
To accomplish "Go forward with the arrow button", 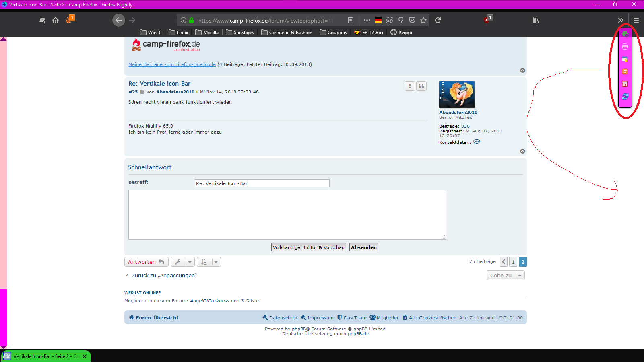I will pyautogui.click(x=132, y=20).
